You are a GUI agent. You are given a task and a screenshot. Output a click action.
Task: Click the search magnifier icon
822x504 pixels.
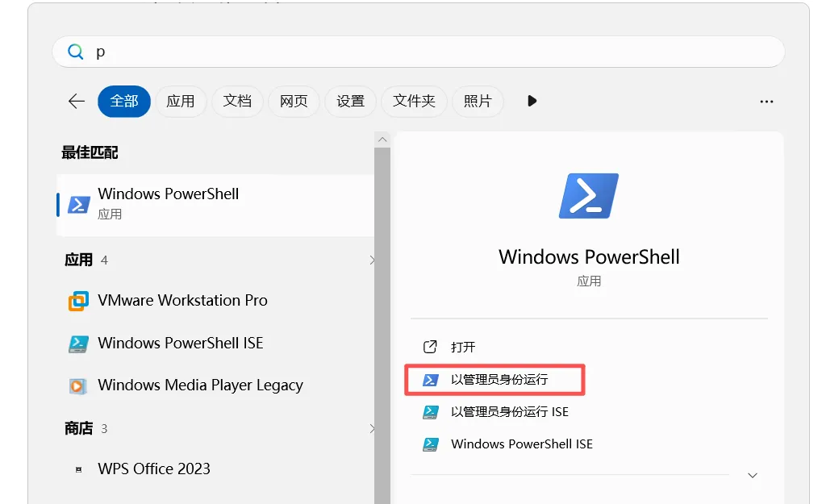point(76,52)
